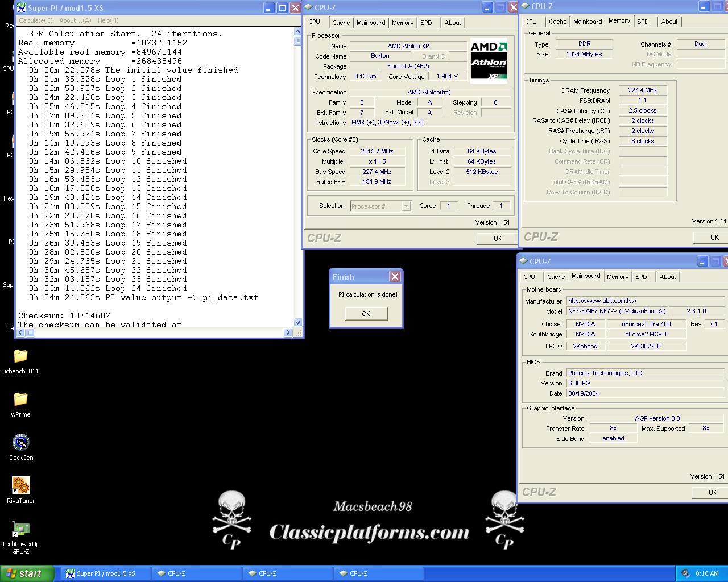The width and height of the screenshot is (728, 582).
Task: Switch to Super PI taskbar button
Action: 106,573
